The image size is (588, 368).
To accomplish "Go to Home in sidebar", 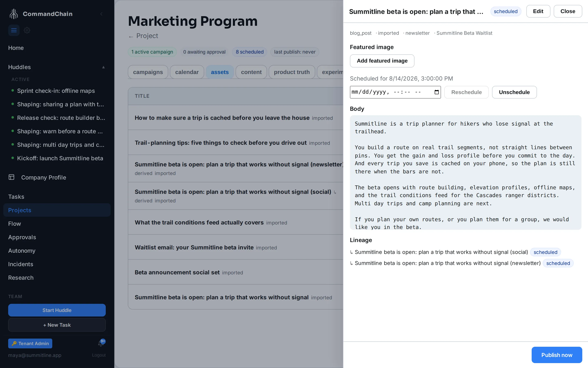I will 16,48.
